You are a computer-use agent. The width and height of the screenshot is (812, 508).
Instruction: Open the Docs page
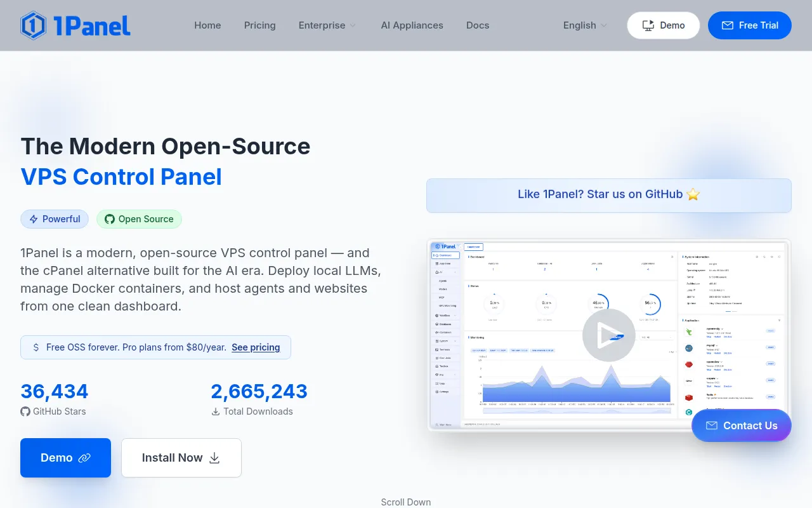[x=478, y=25]
